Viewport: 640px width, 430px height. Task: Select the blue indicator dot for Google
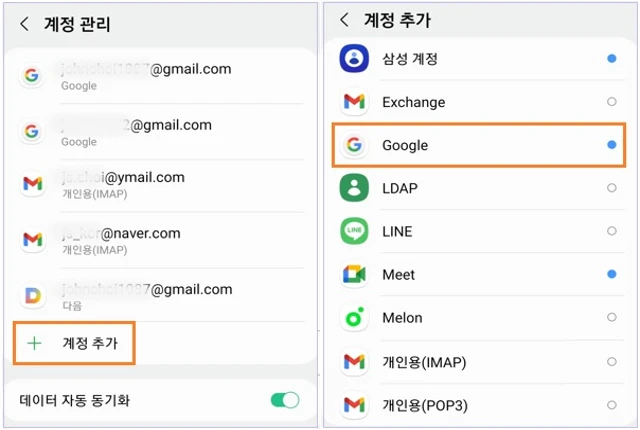[611, 145]
